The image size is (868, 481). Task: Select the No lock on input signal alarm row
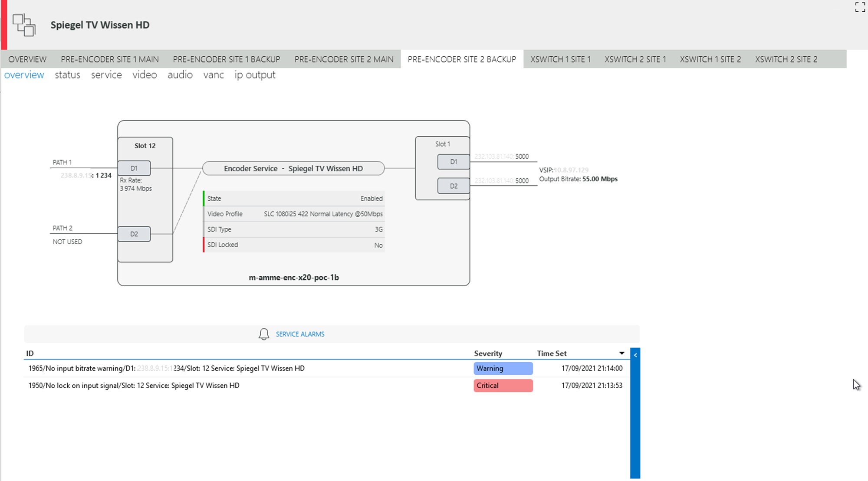tap(134, 386)
